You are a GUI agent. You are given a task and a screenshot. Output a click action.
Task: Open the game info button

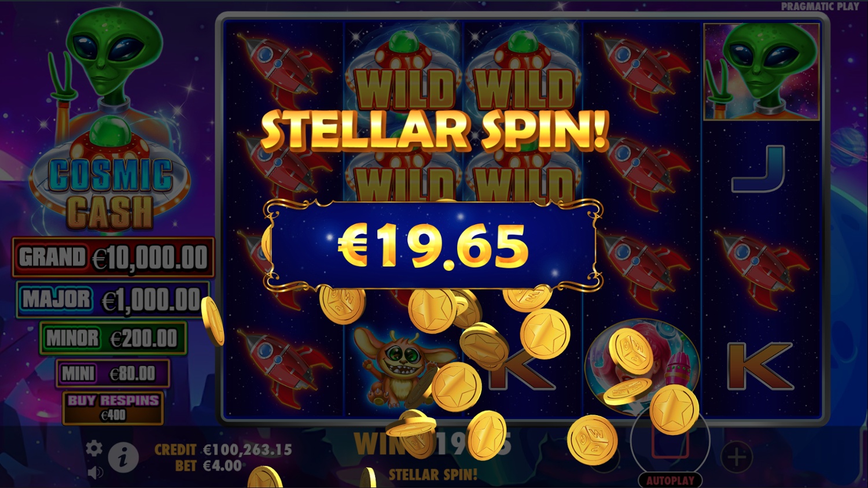[123, 457]
